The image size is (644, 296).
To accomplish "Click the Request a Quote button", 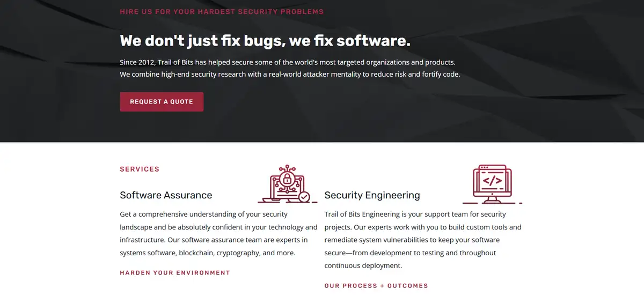I will [162, 102].
